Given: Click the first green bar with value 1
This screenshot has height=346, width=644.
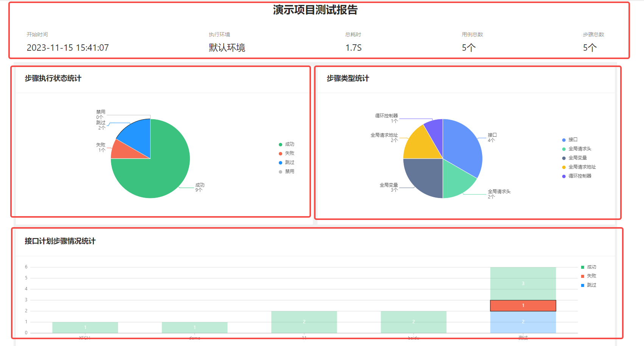Looking at the screenshot, I should [x=85, y=327].
